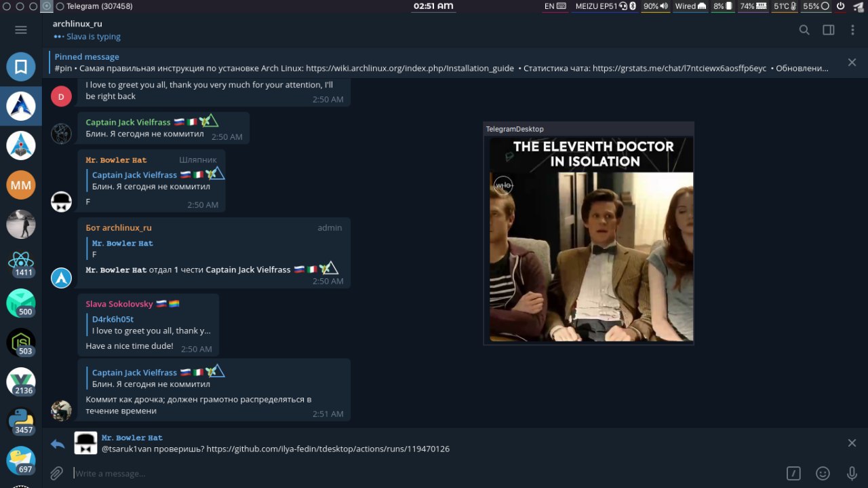Click the 74% memory indicator in top bar
The image size is (868, 488).
pyautogui.click(x=753, y=6)
